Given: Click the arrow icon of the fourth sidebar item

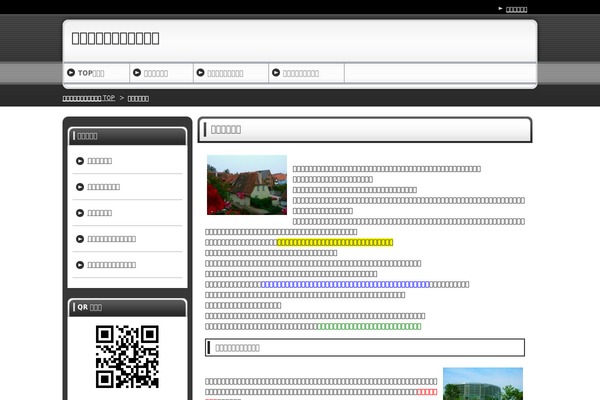Looking at the screenshot, I should (x=80, y=239).
